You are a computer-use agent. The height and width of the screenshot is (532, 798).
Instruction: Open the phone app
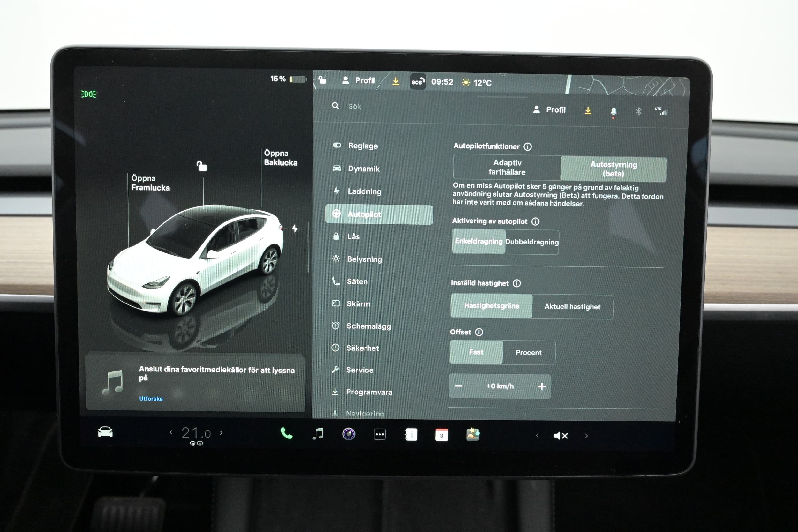point(286,433)
